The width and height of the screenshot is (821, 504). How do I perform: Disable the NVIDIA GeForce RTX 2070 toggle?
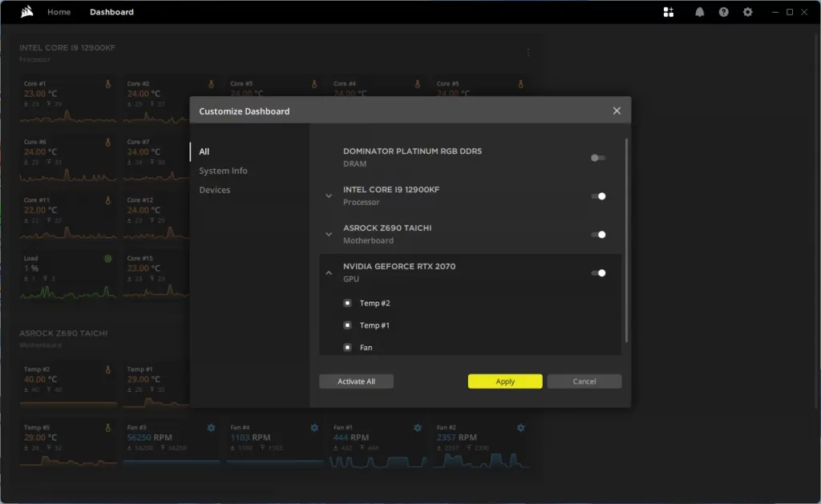598,272
